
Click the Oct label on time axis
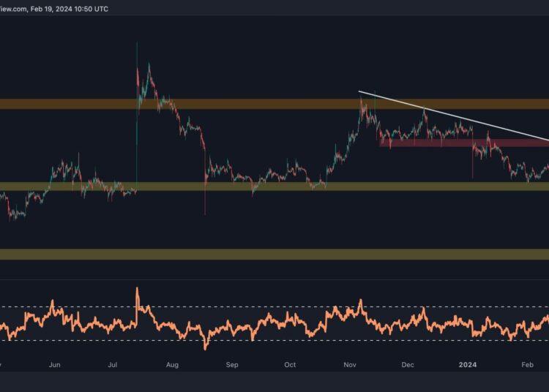pyautogui.click(x=290, y=365)
